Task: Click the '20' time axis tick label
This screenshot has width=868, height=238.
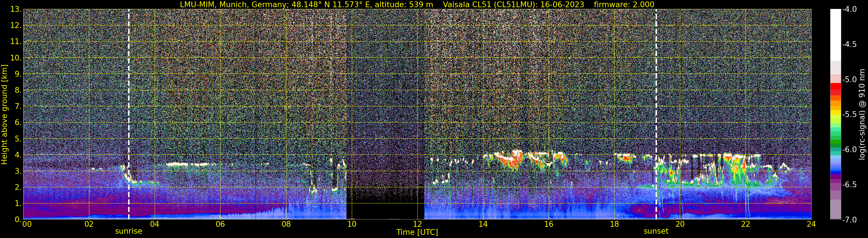Action: tap(680, 224)
